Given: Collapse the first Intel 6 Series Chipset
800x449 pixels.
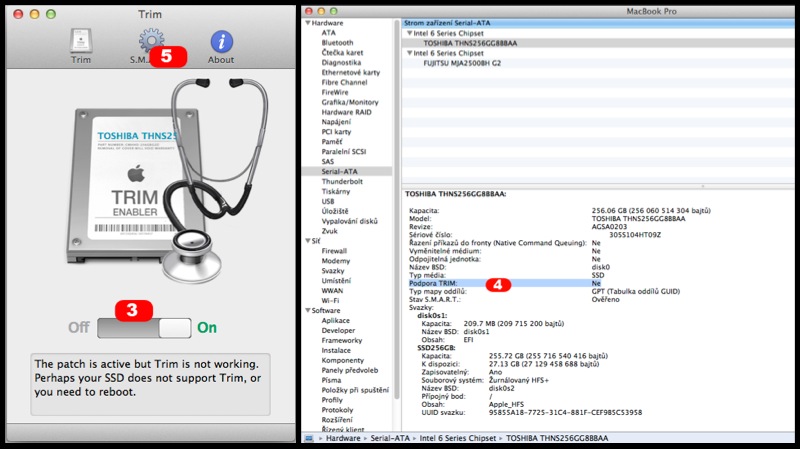Looking at the screenshot, I should 408,33.
